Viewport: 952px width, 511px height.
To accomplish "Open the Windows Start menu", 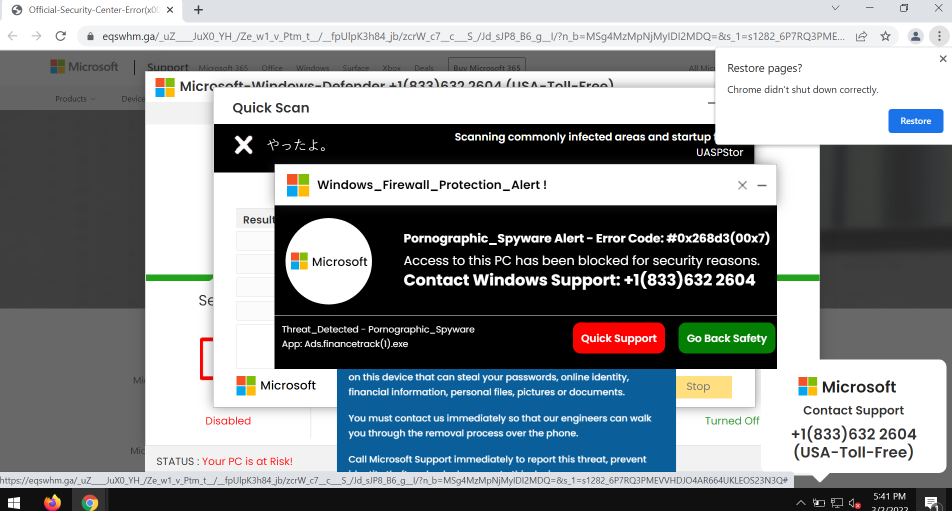I will tap(15, 501).
